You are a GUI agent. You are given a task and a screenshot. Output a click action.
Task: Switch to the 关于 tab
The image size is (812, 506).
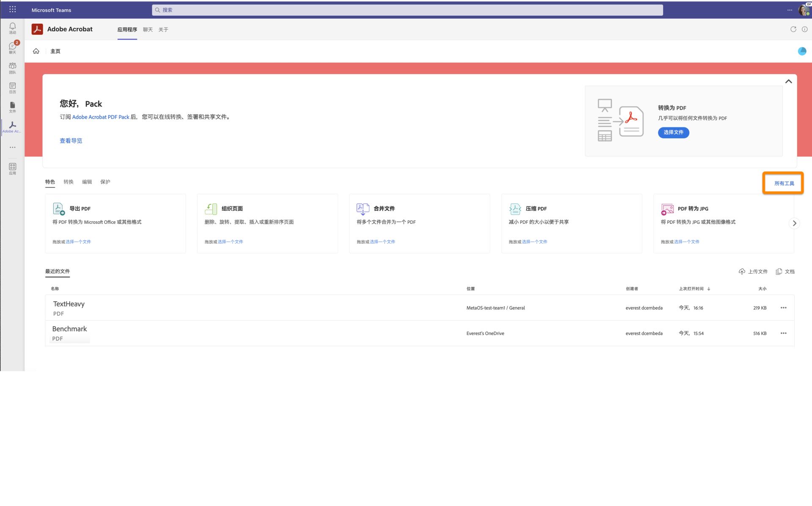click(x=163, y=30)
